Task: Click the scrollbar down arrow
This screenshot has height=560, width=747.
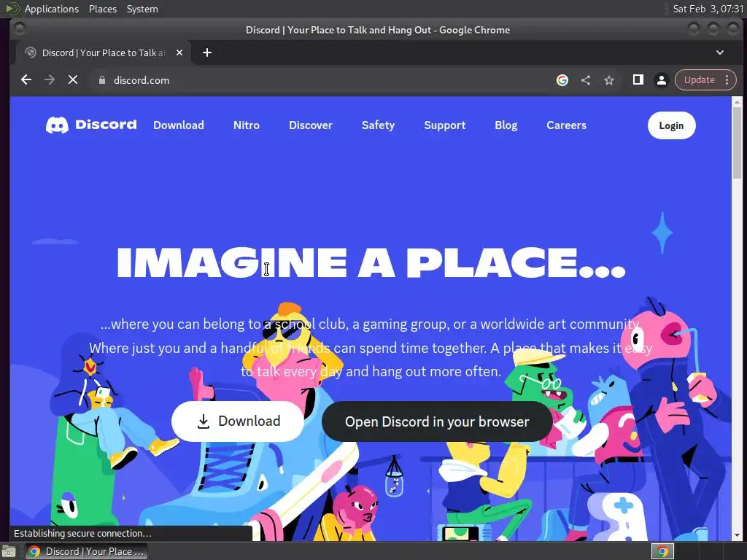Action: (x=737, y=536)
